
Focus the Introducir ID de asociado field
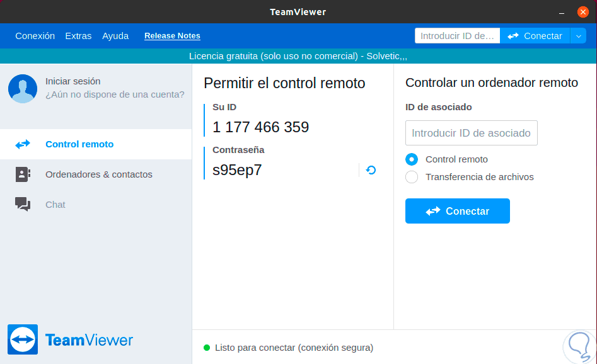point(472,133)
